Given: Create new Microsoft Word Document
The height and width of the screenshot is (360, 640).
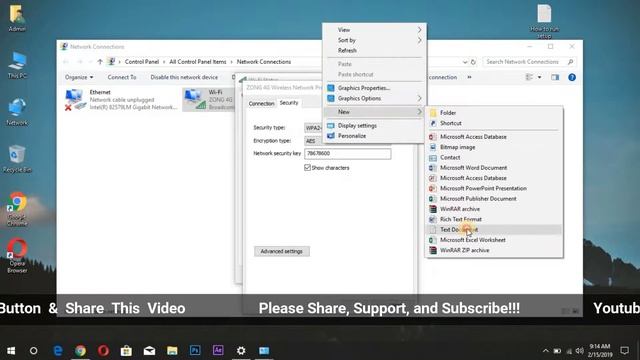Looking at the screenshot, I should (x=494, y=168).
